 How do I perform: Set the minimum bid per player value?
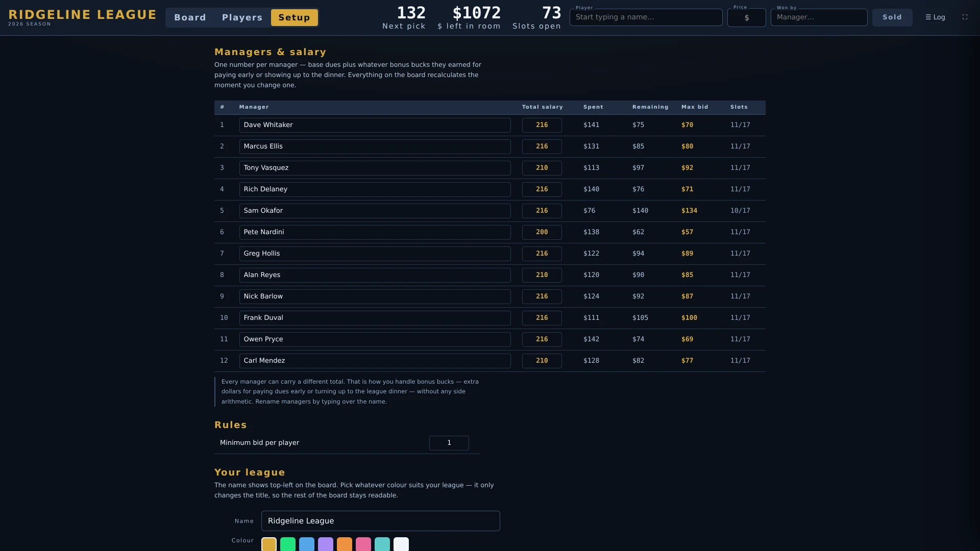click(449, 443)
